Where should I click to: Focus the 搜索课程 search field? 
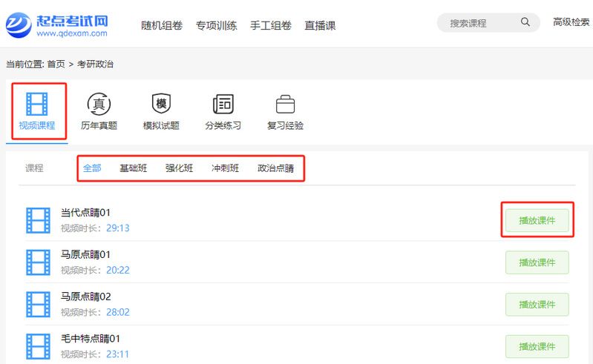click(479, 23)
